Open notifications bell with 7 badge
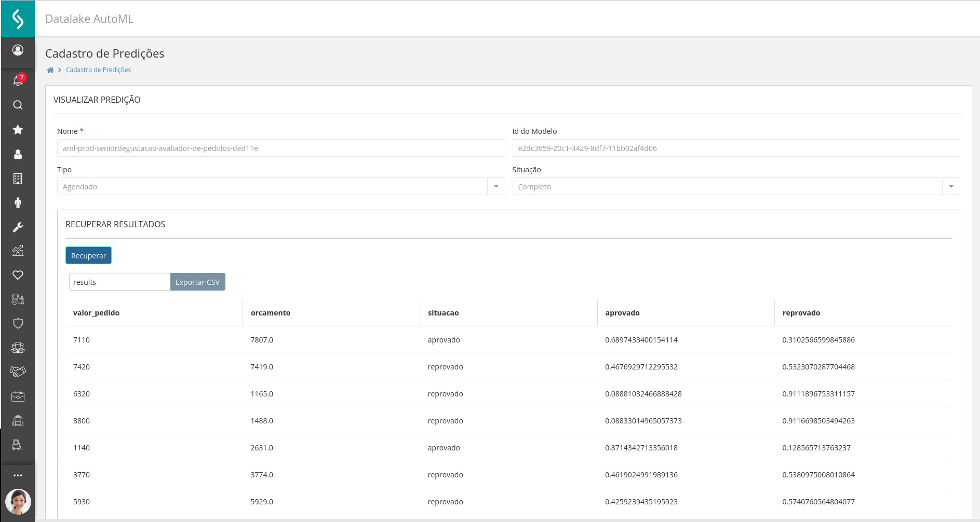The image size is (980, 522). (18, 80)
